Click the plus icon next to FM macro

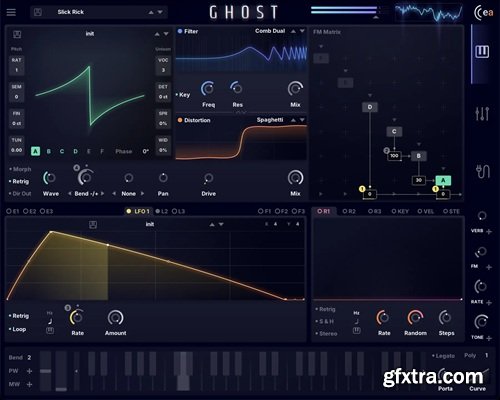[489, 267]
